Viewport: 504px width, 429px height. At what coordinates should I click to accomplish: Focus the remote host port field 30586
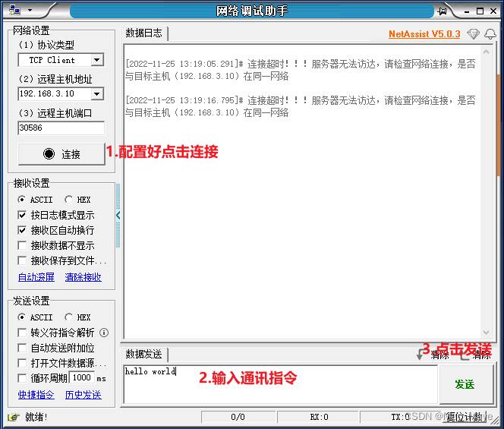coord(61,128)
